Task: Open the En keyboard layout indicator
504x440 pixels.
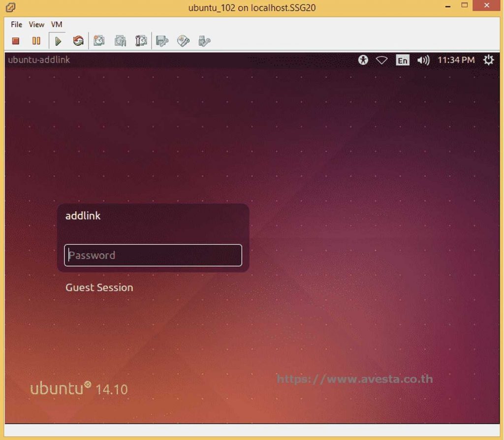Action: (403, 60)
